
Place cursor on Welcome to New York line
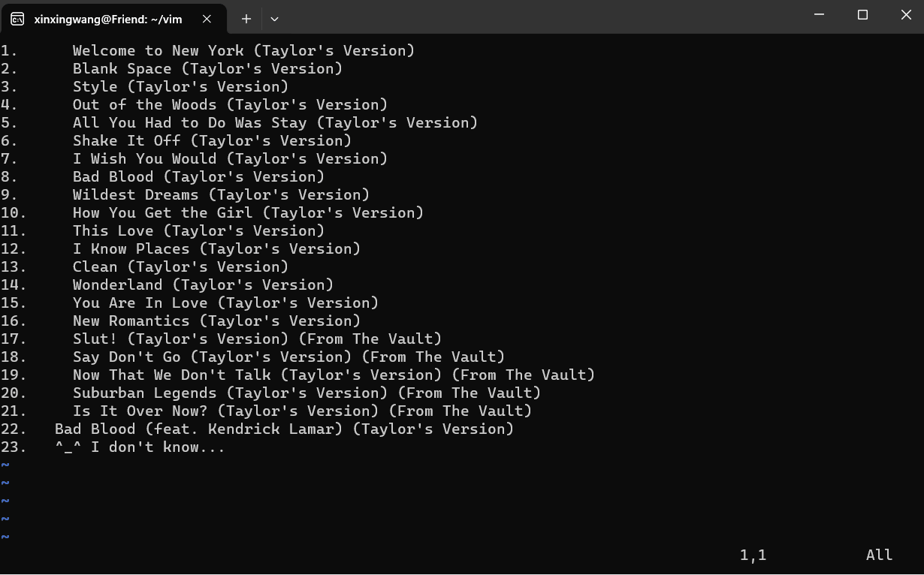click(x=243, y=50)
